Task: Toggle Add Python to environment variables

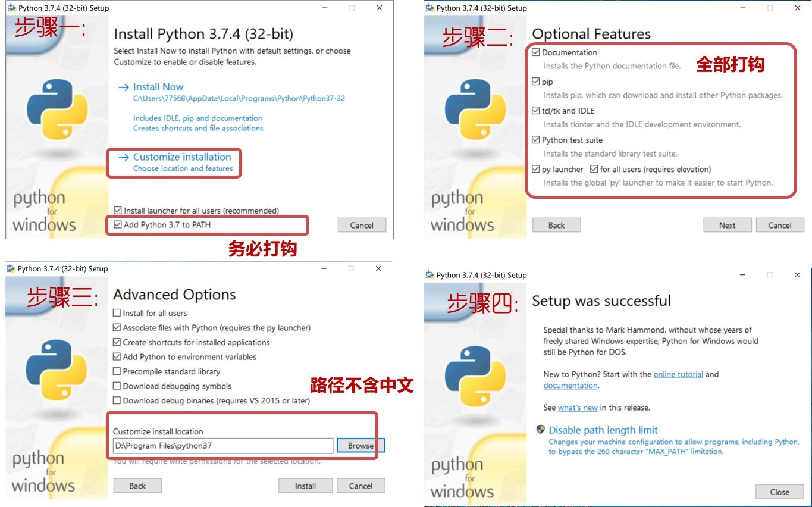Action: tap(117, 357)
